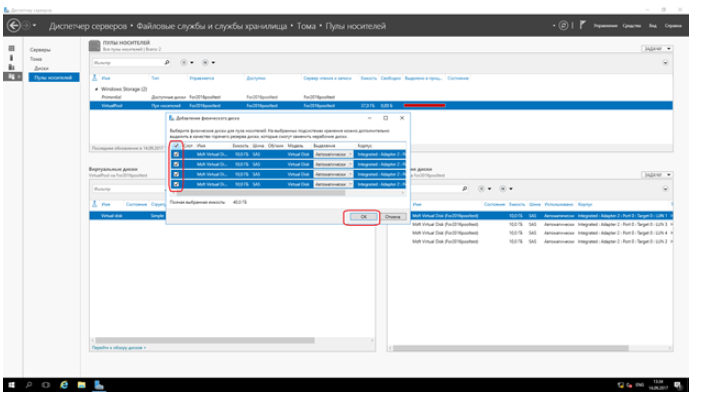Toggle checkbox of third disk in dialog
702x400 pixels.
click(176, 174)
